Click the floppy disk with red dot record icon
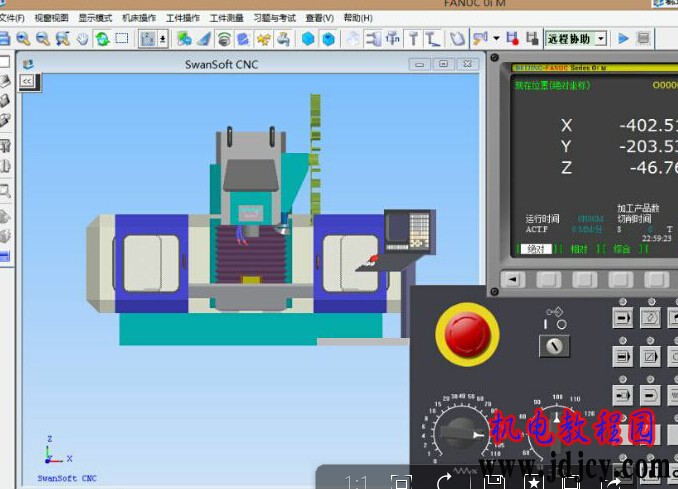This screenshot has height=489, width=678. pos(512,38)
